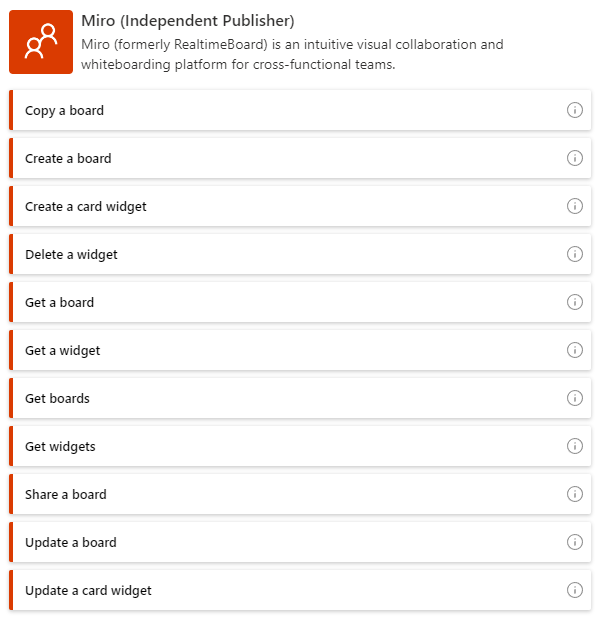Image resolution: width=606 pixels, height=620 pixels.
Task: Select the Copy a board action
Action: pyautogui.click(x=300, y=110)
